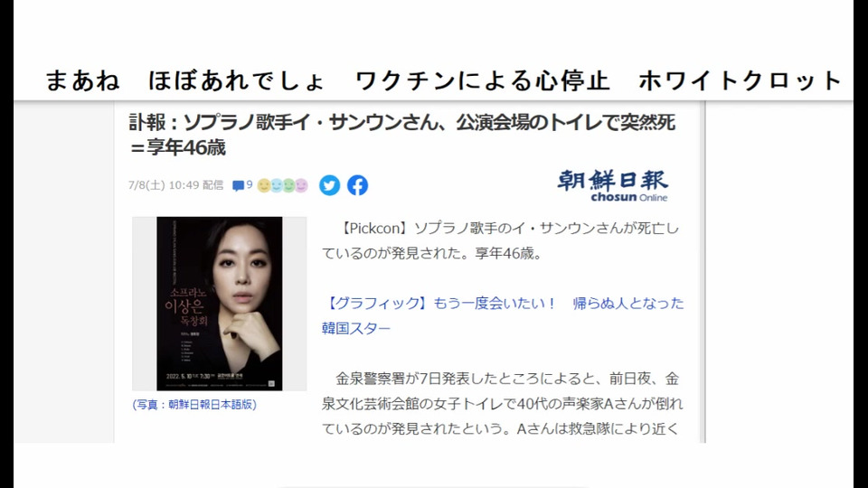Click the article headline about ソプラノ歌手

click(401, 135)
